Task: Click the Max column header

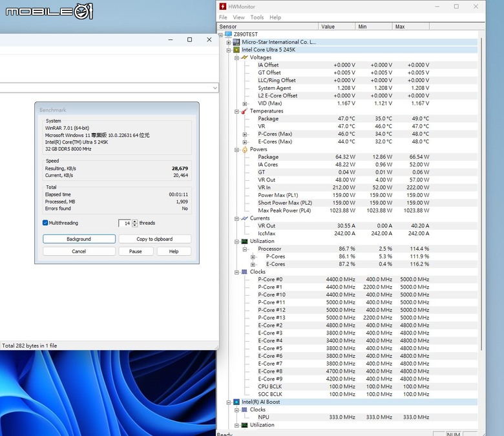Action: point(411,26)
